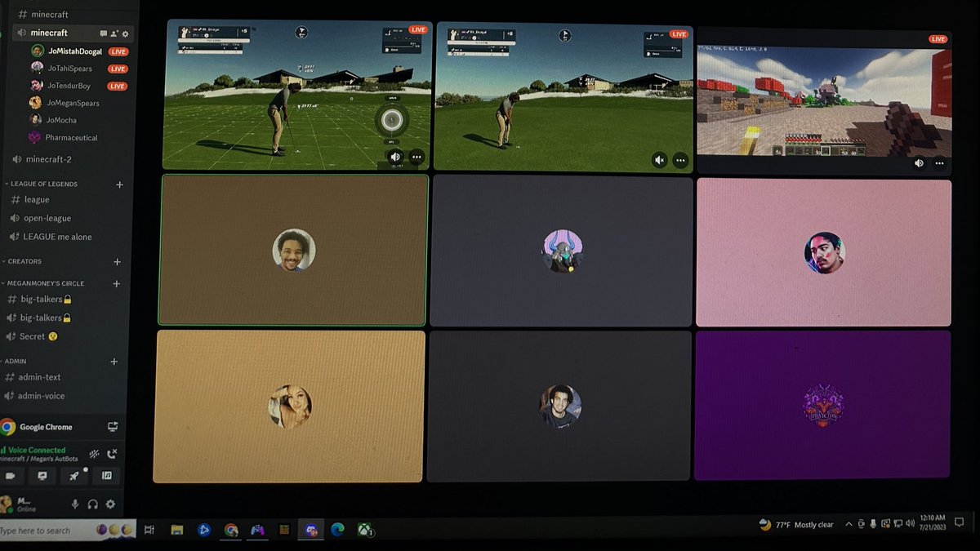Open Microsoft Edge from taskbar
The image size is (980, 551).
pos(337,530)
